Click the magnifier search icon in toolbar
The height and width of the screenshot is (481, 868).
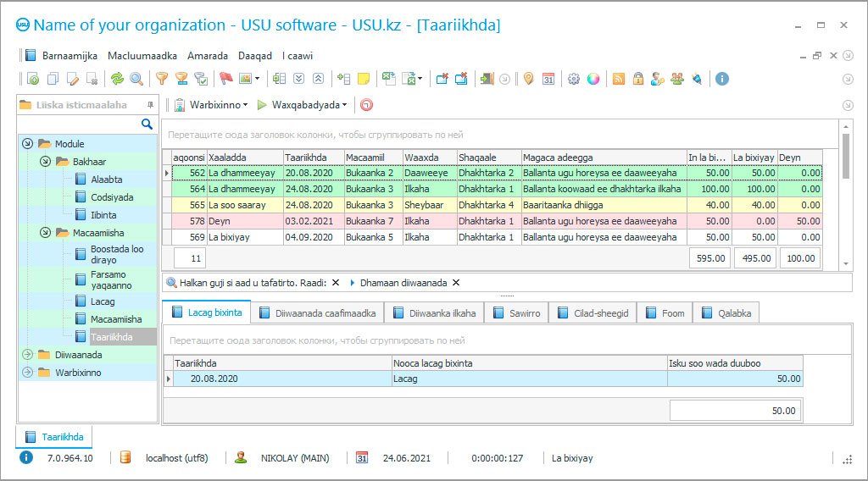pyautogui.click(x=136, y=79)
